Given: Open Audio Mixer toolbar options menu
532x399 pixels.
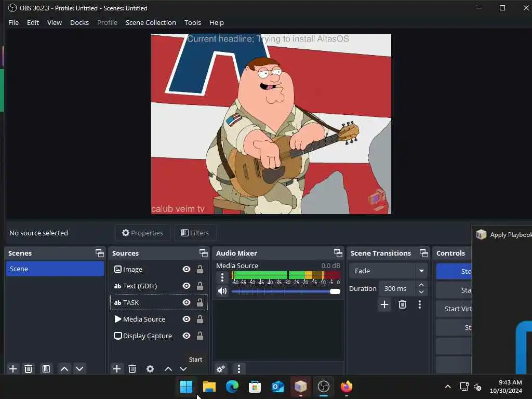Looking at the screenshot, I should [x=239, y=369].
